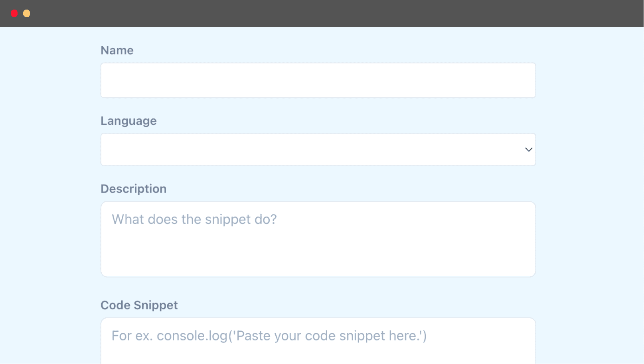Expand the language select box options
Screen dimensions: 644x364
[x=318, y=150]
